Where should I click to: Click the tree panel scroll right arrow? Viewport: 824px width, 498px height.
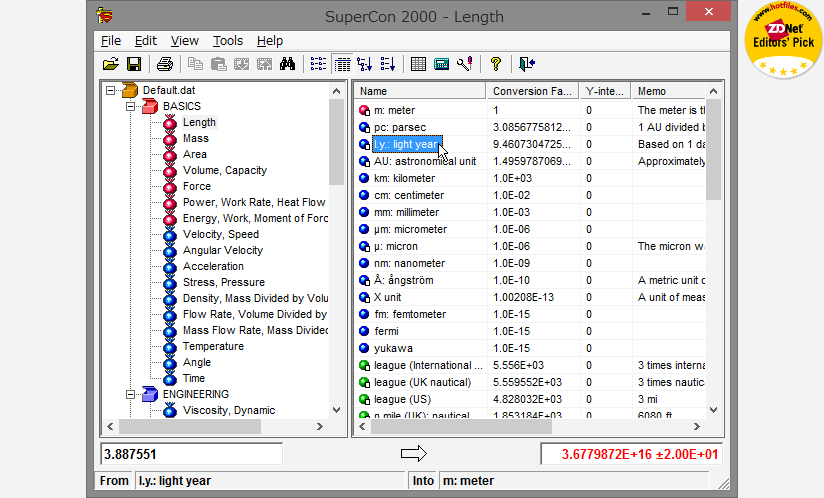coord(320,427)
